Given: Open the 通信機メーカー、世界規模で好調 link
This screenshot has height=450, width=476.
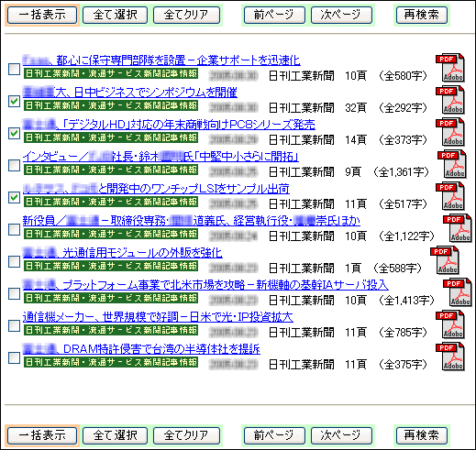Looking at the screenshot, I should (158, 316).
